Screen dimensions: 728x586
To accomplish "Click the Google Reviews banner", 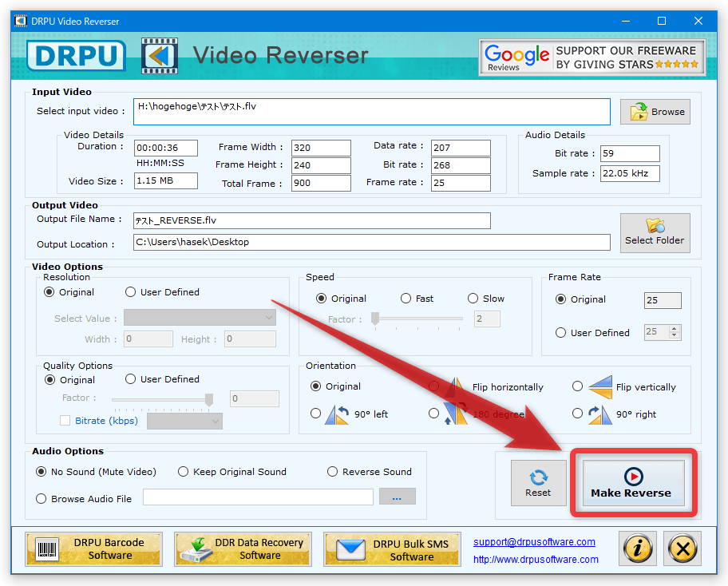I will click(592, 57).
